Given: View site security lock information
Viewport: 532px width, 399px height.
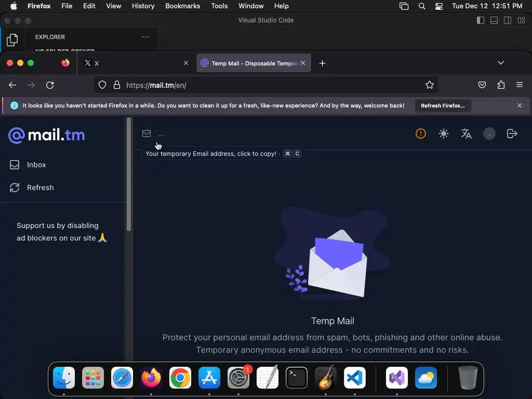Looking at the screenshot, I should (x=117, y=85).
